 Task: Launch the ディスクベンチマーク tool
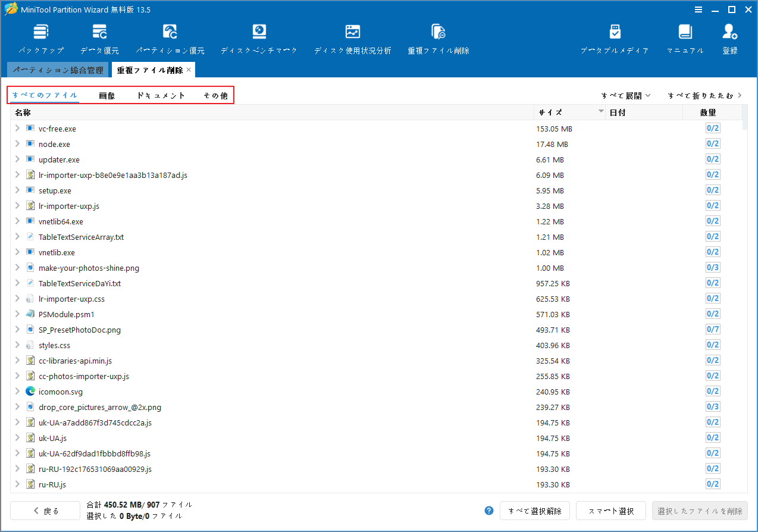point(258,37)
